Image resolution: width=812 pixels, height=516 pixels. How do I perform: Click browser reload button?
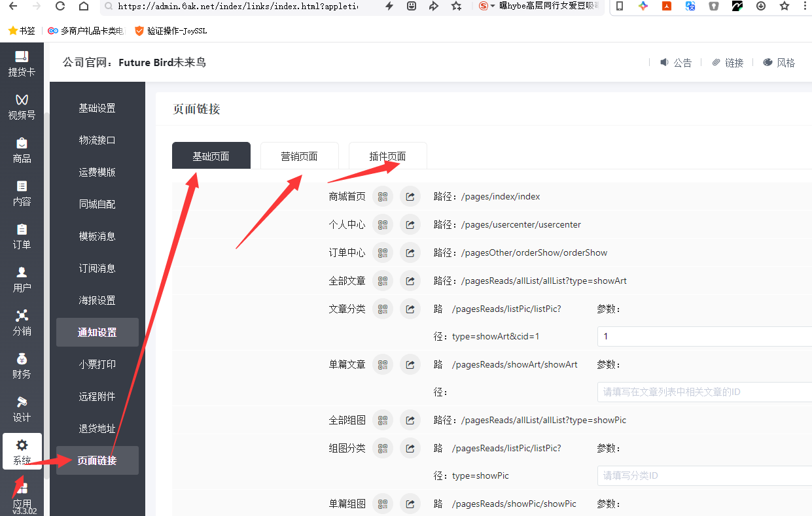coord(60,7)
